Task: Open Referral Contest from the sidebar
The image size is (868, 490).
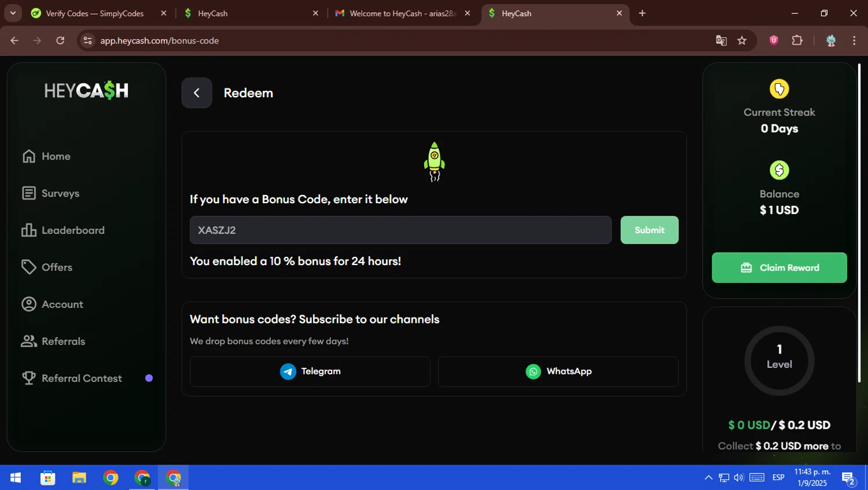Action: click(72, 378)
